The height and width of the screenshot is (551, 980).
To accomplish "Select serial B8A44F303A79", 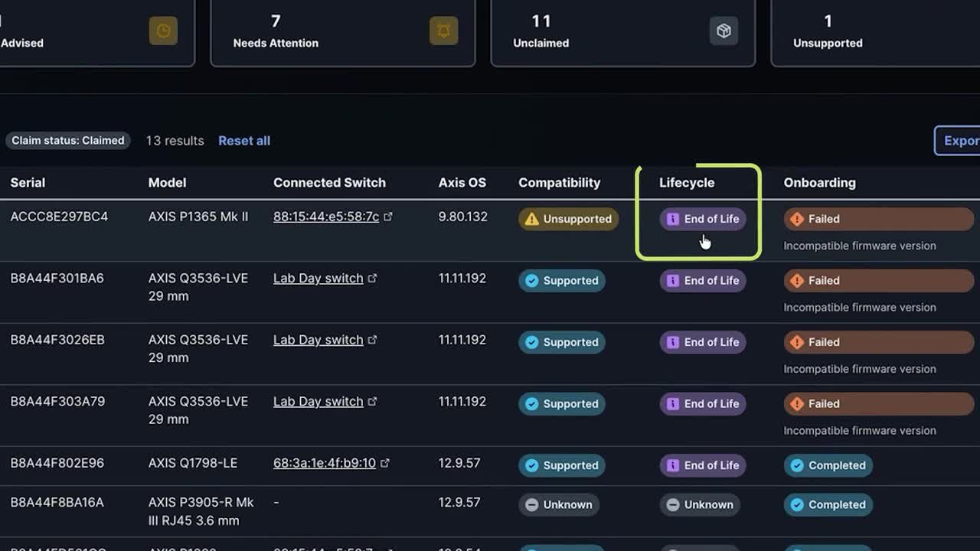I will pyautogui.click(x=57, y=402).
